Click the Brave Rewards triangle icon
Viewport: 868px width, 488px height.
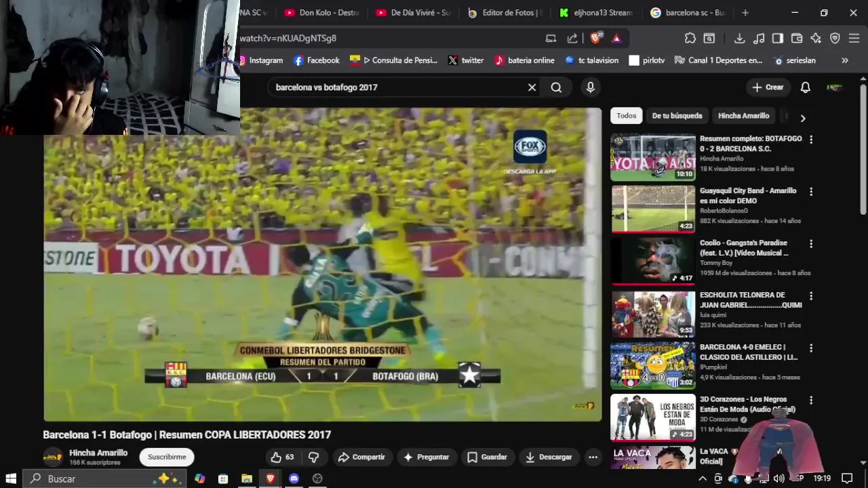coord(616,38)
